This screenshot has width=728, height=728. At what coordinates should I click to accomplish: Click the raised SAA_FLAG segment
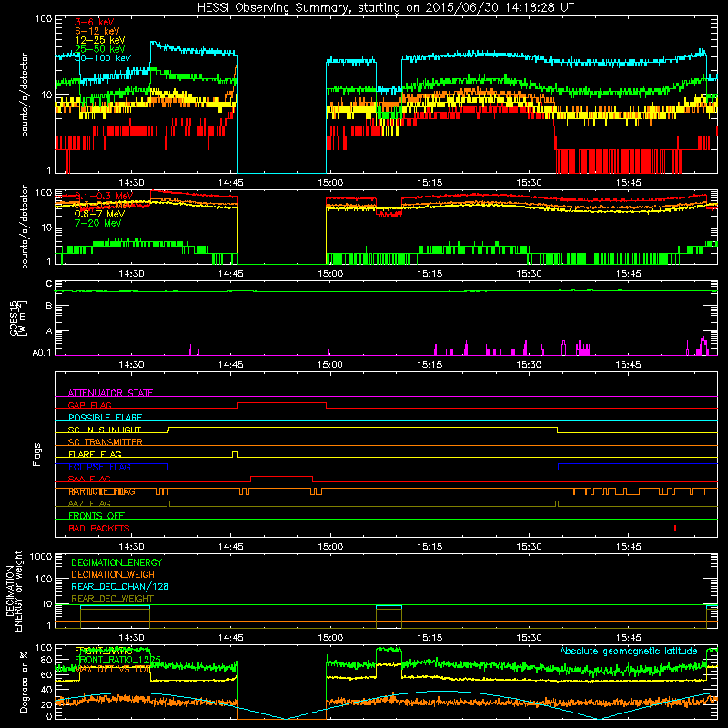click(x=281, y=477)
